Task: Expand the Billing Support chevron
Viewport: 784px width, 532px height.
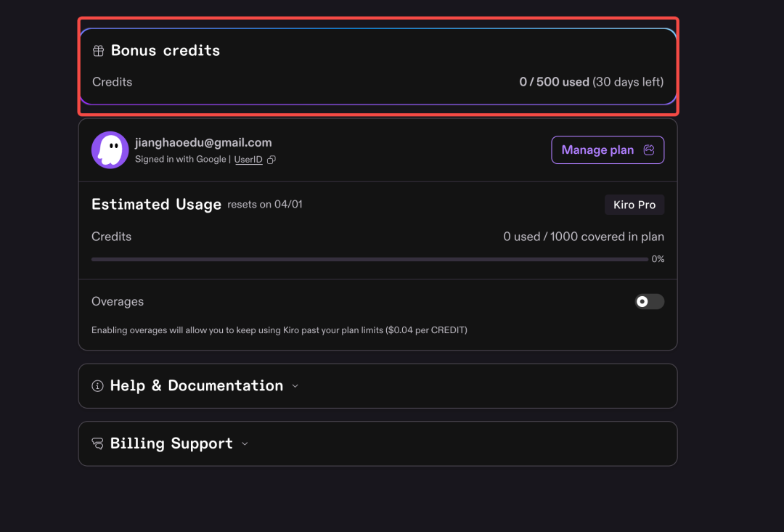Action: pyautogui.click(x=245, y=444)
